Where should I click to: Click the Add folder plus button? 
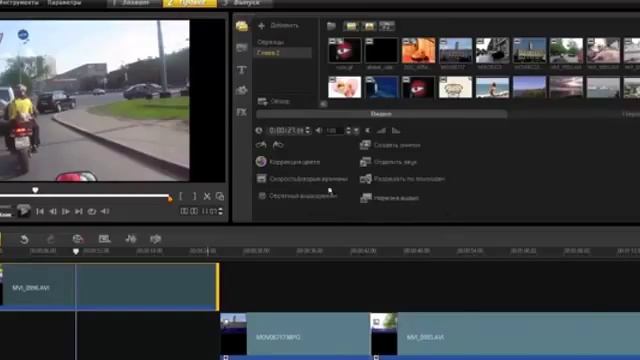coord(262,26)
